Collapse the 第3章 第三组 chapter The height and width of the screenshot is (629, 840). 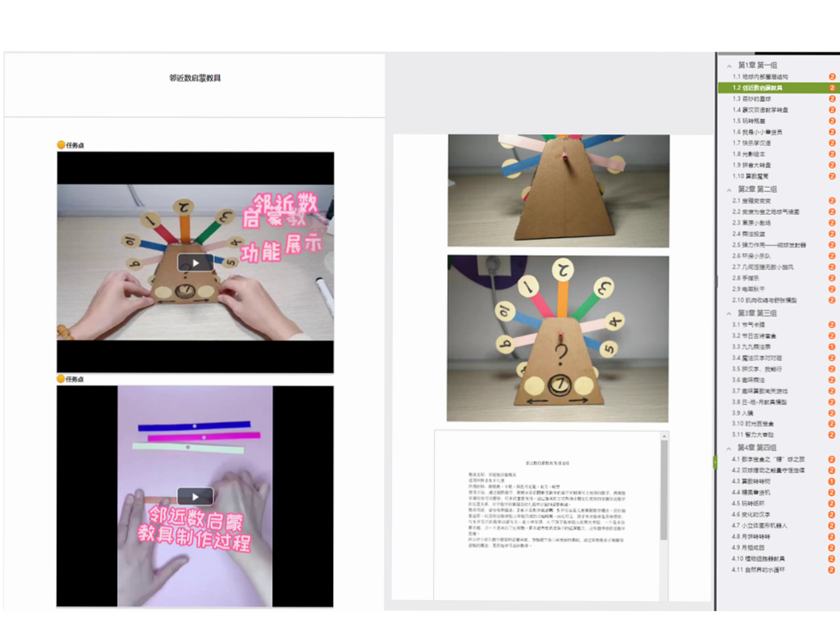click(x=728, y=313)
